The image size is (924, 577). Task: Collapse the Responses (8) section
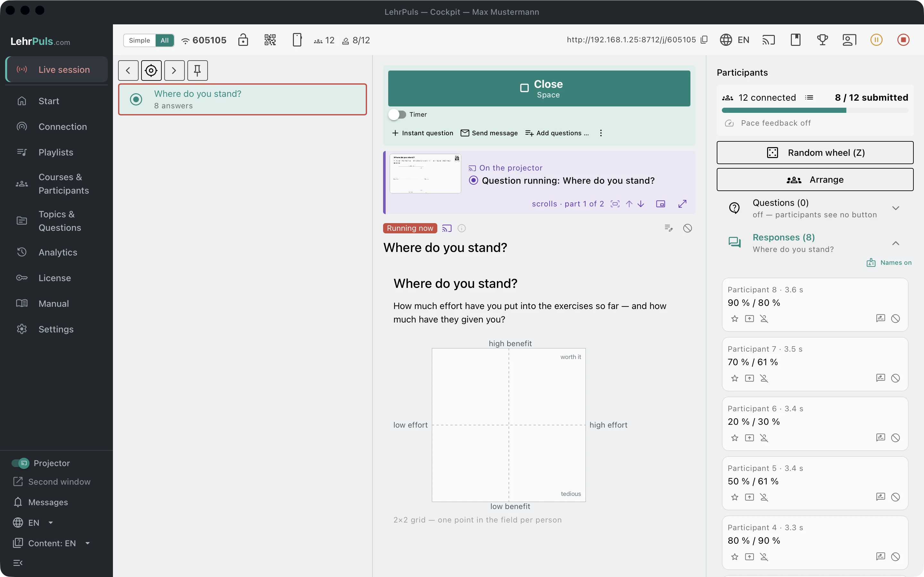895,243
